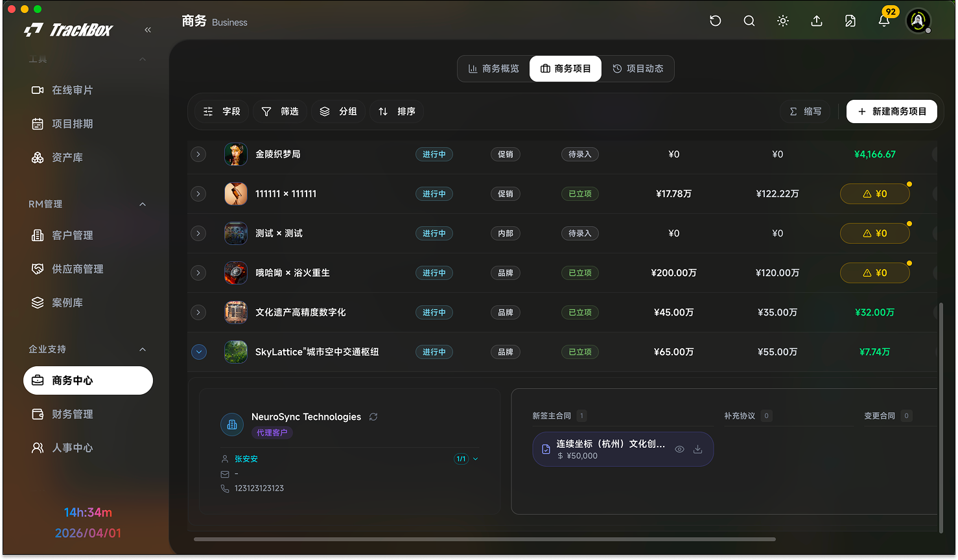The image size is (958, 560).
Task: Click the warning ¥0 badge for 测试 × 测试
Action: tap(875, 233)
